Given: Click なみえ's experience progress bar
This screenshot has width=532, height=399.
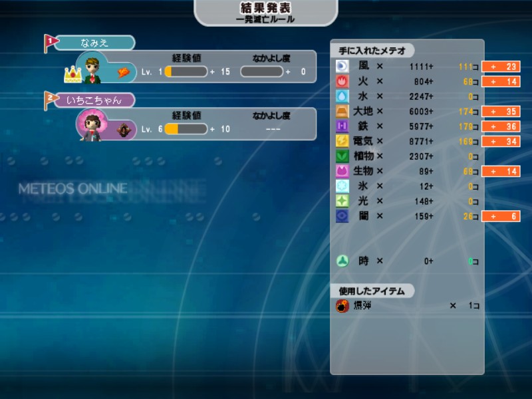Looking at the screenshot, I should pyautogui.click(x=186, y=72).
